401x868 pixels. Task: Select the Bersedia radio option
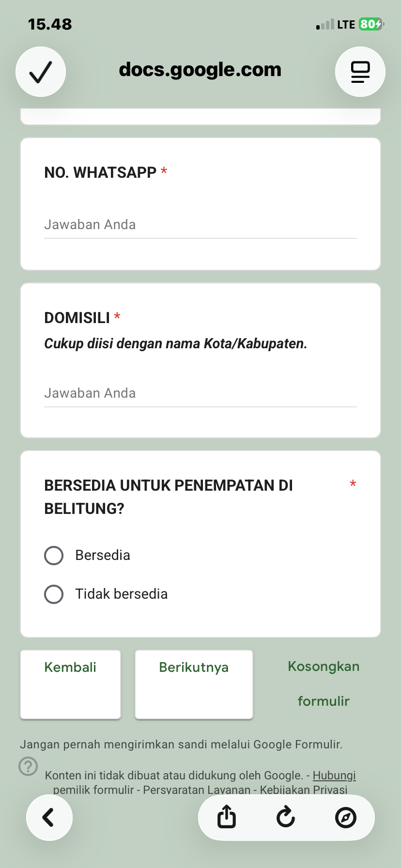[54, 556]
